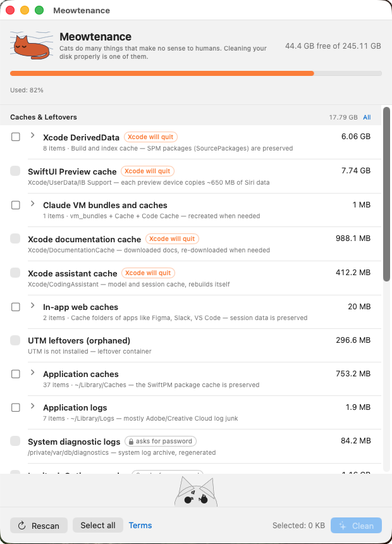Click the Xcode documentation cache title
Image resolution: width=392 pixels, height=544 pixels.
tap(84, 239)
